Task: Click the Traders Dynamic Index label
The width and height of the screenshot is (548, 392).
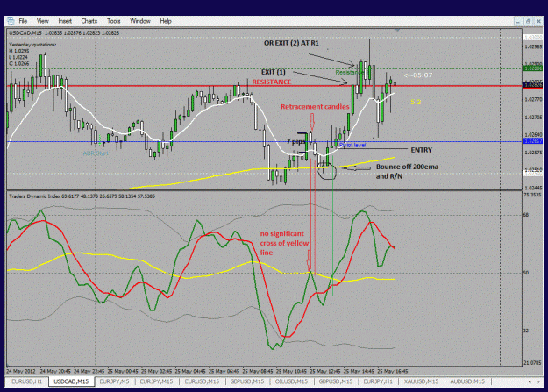Action: pyautogui.click(x=82, y=196)
